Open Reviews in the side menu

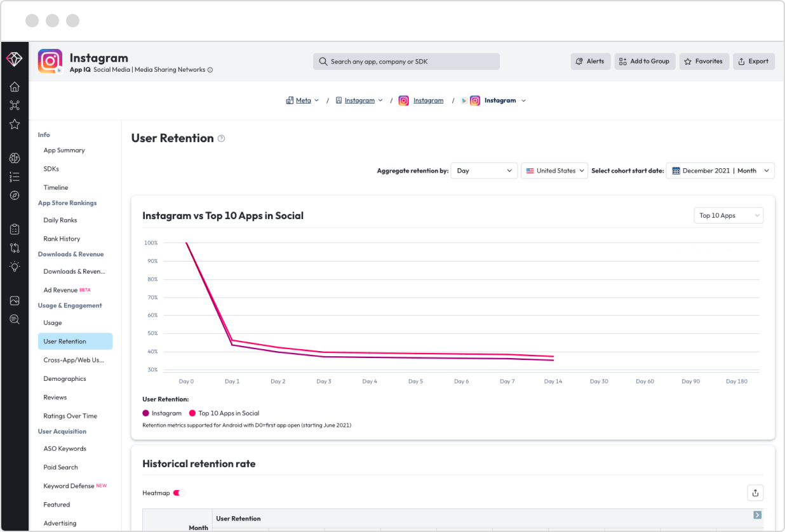[55, 397]
